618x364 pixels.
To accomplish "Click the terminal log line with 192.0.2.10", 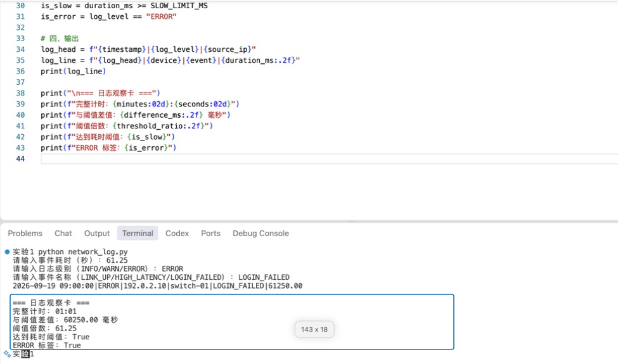I will click(158, 286).
